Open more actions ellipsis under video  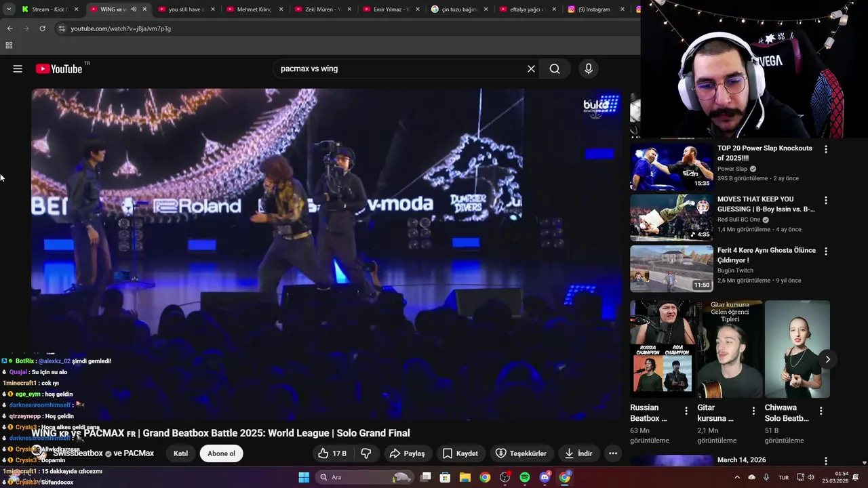[x=613, y=453]
